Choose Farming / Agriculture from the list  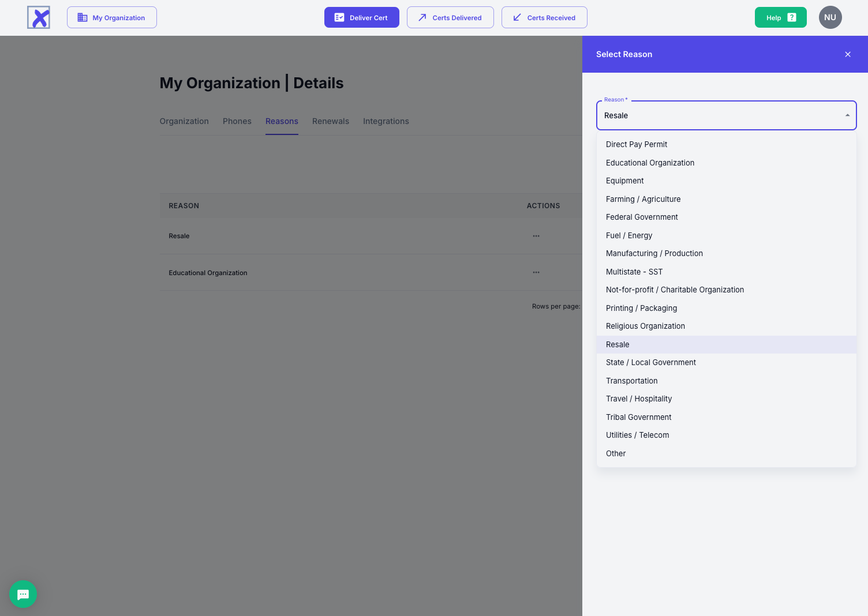click(x=643, y=199)
